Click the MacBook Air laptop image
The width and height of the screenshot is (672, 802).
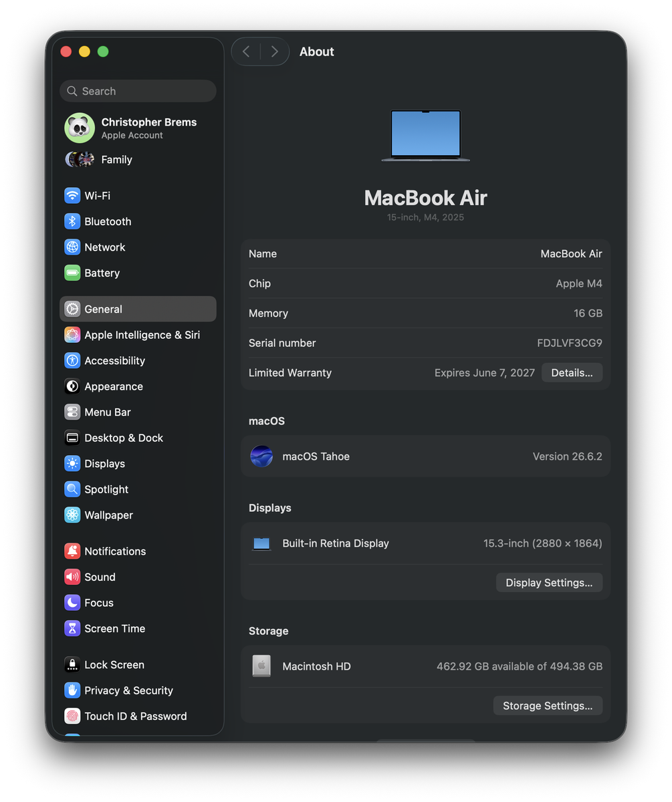point(425,136)
